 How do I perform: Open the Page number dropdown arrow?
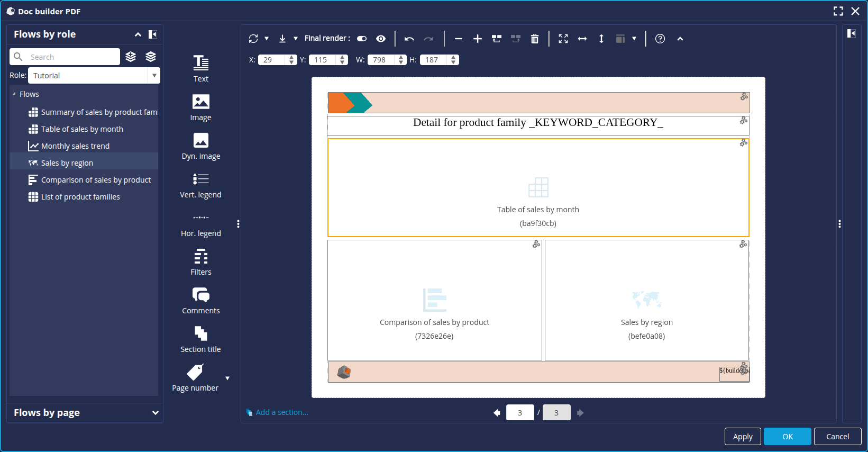[x=227, y=378]
